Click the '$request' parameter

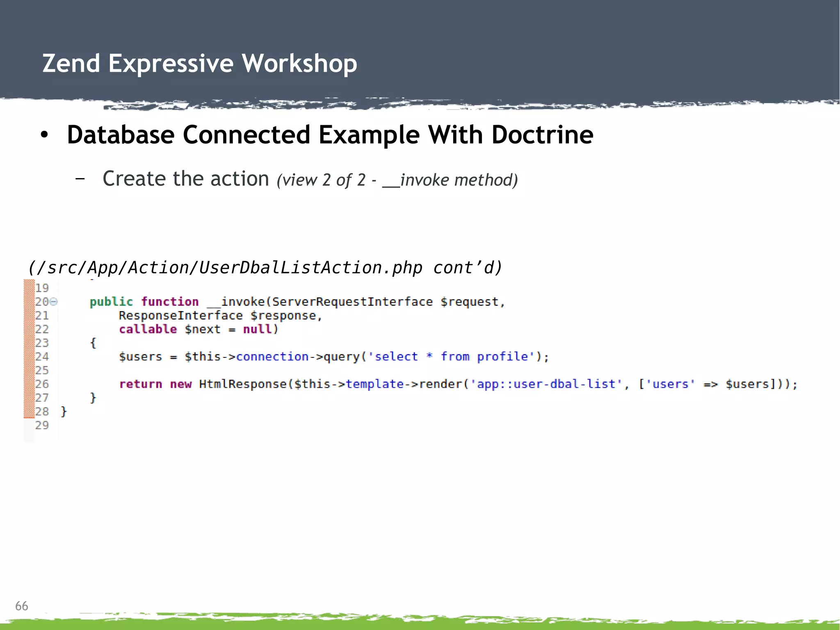tap(470, 302)
